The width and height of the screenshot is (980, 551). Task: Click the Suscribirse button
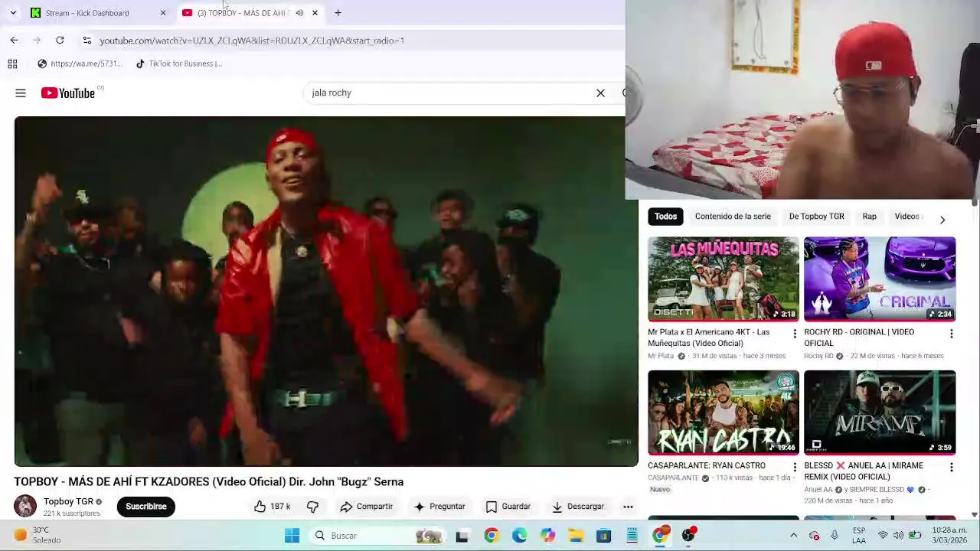pos(146,507)
